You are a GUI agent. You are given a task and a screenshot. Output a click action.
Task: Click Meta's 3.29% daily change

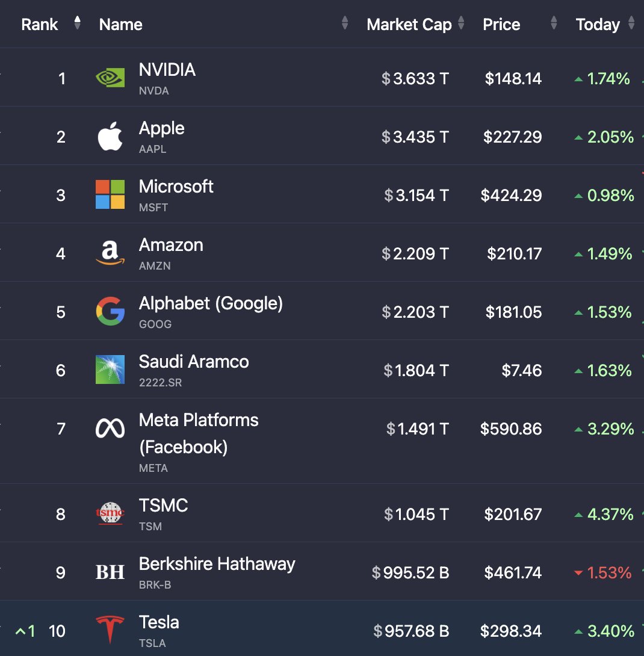coord(604,429)
